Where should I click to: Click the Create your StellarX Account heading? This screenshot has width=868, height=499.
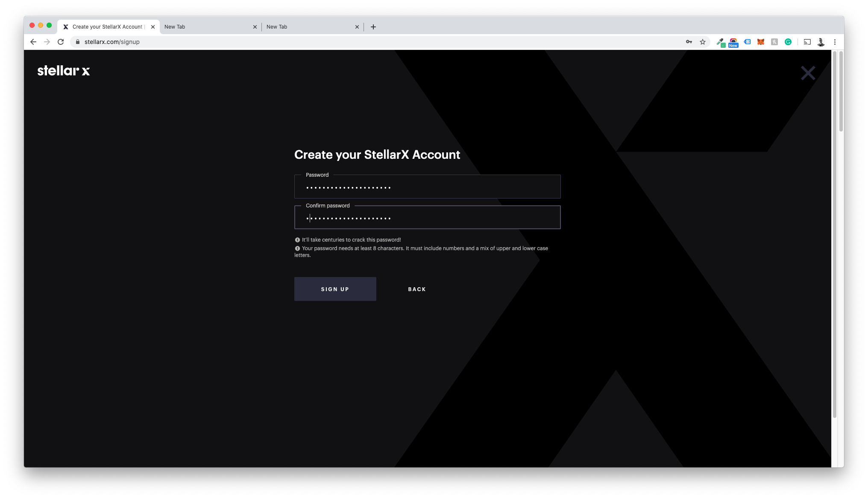[377, 155]
